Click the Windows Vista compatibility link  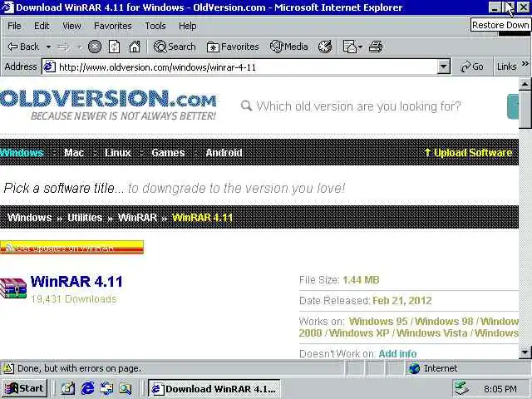(432, 332)
